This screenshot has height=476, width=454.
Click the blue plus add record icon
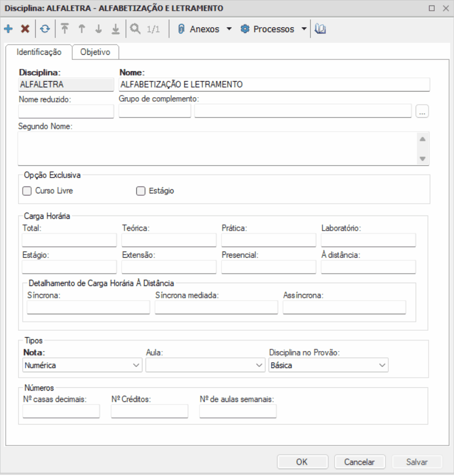pyautogui.click(x=8, y=29)
